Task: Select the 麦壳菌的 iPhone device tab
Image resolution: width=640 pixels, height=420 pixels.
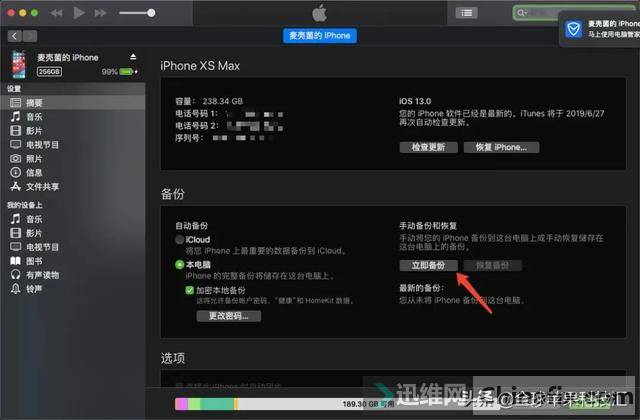Action: [x=320, y=36]
